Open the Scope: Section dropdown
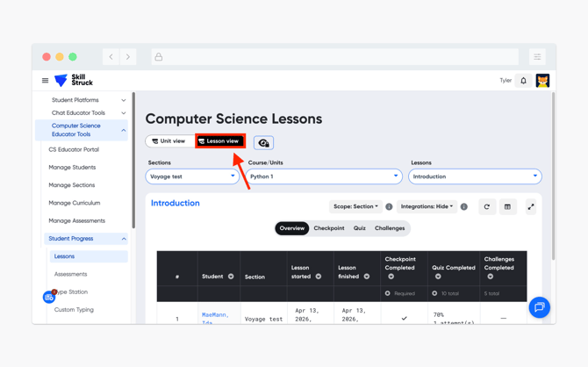588x367 pixels. tap(355, 207)
